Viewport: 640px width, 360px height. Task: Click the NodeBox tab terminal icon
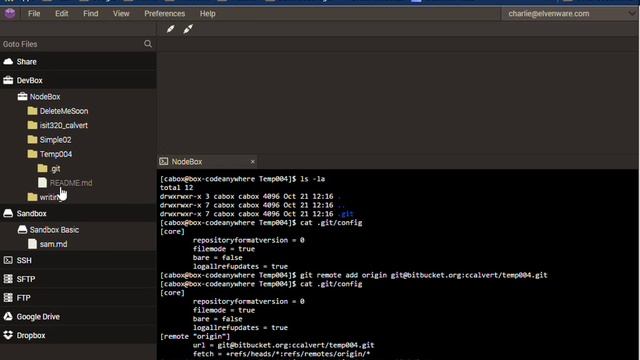pos(164,162)
